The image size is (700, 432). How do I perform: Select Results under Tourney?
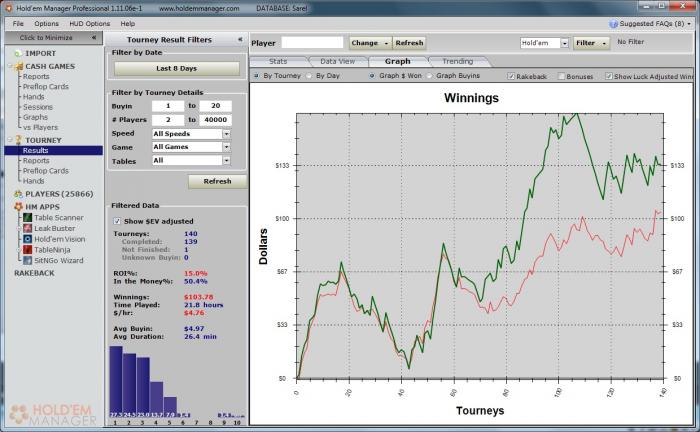pos(54,150)
